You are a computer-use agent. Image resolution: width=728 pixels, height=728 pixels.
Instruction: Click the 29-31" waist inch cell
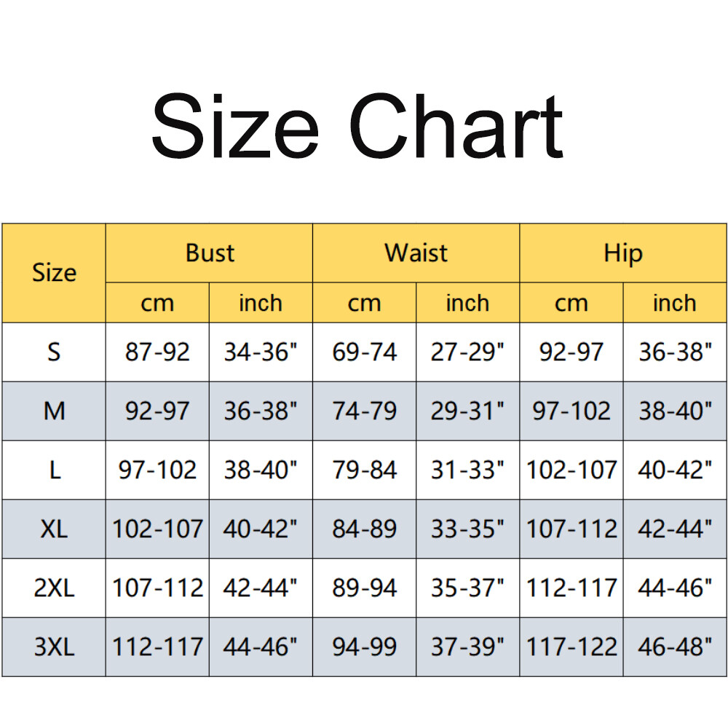pos(467,411)
